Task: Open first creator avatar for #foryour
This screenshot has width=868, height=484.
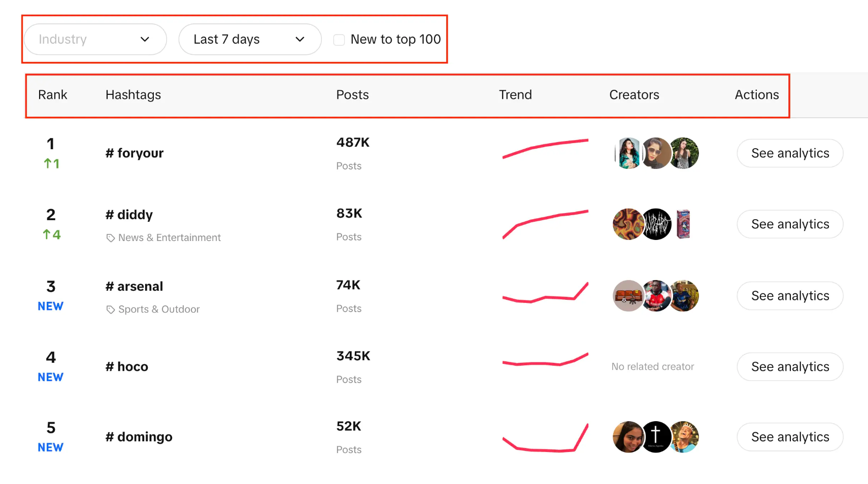Action: pyautogui.click(x=628, y=153)
